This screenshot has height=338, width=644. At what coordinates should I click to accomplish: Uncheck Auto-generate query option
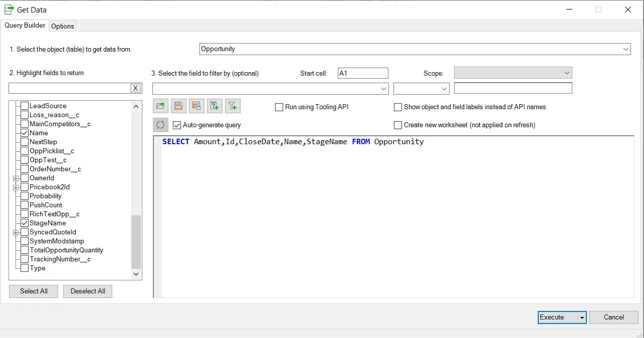click(x=177, y=125)
